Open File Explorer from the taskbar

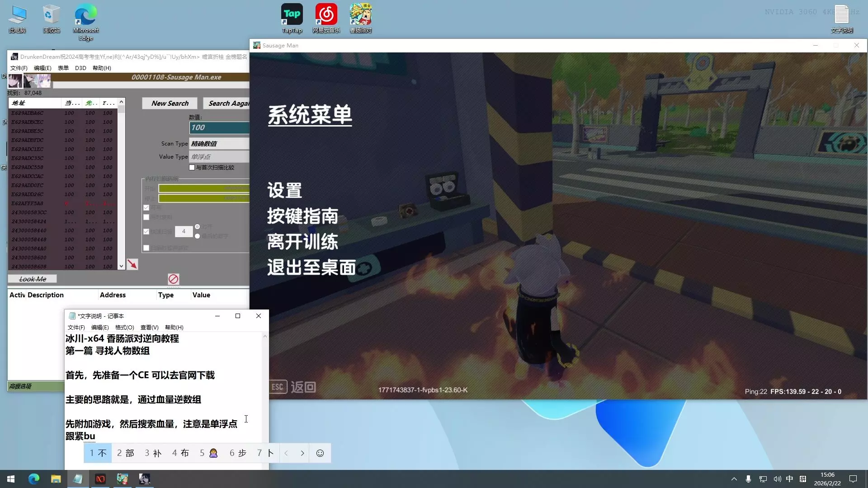(x=56, y=479)
